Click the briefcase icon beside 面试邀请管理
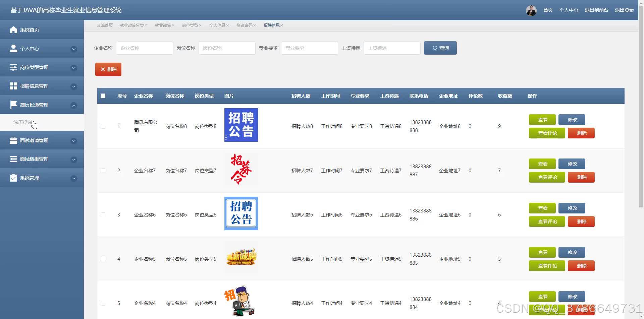This screenshot has width=644, height=319. (13, 140)
